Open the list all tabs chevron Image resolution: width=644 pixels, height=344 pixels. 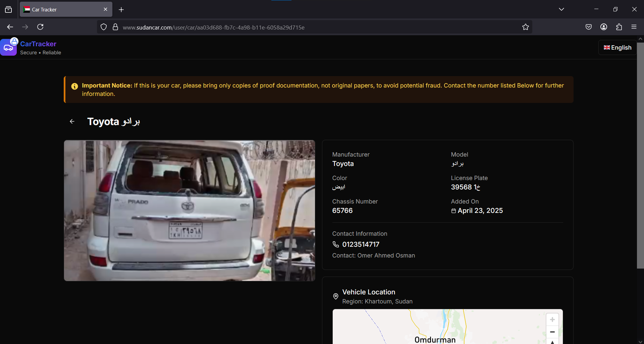(x=561, y=9)
